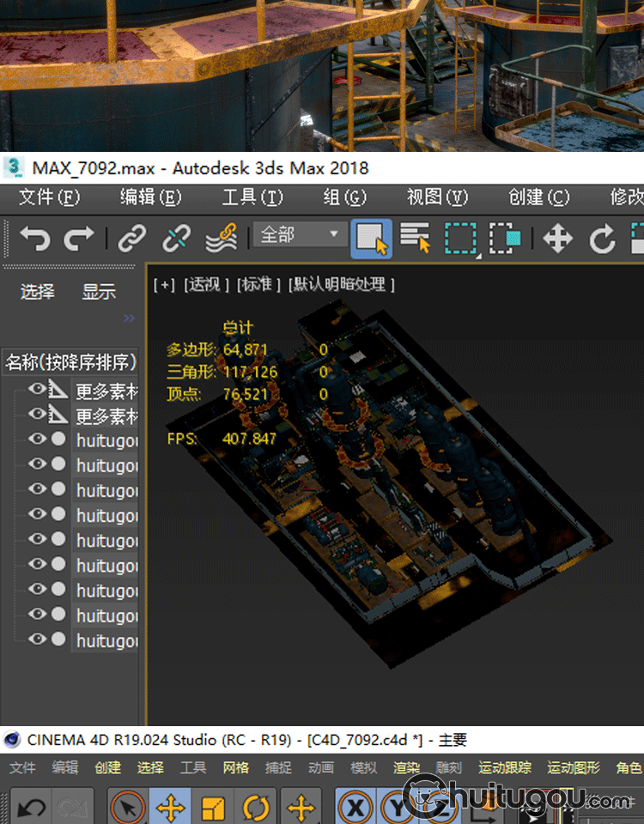The height and width of the screenshot is (824, 644).
Task: Open the 编辑(E) menu in 3ds Max
Action: click(x=151, y=197)
